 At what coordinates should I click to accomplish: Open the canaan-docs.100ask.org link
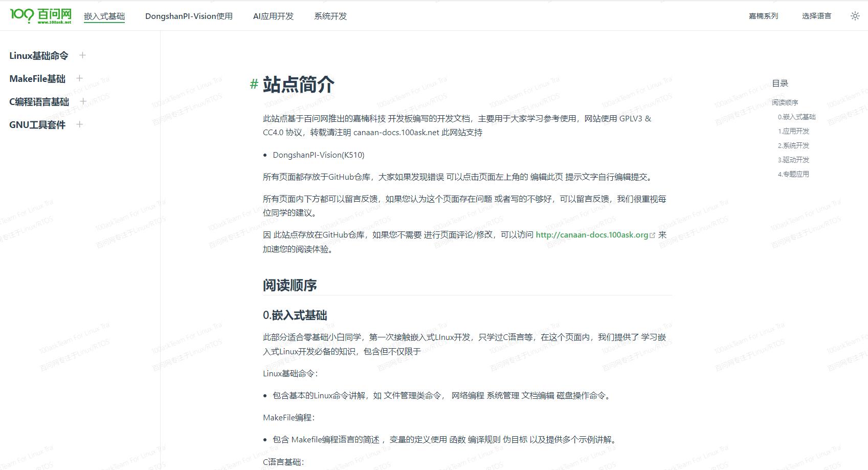click(592, 235)
